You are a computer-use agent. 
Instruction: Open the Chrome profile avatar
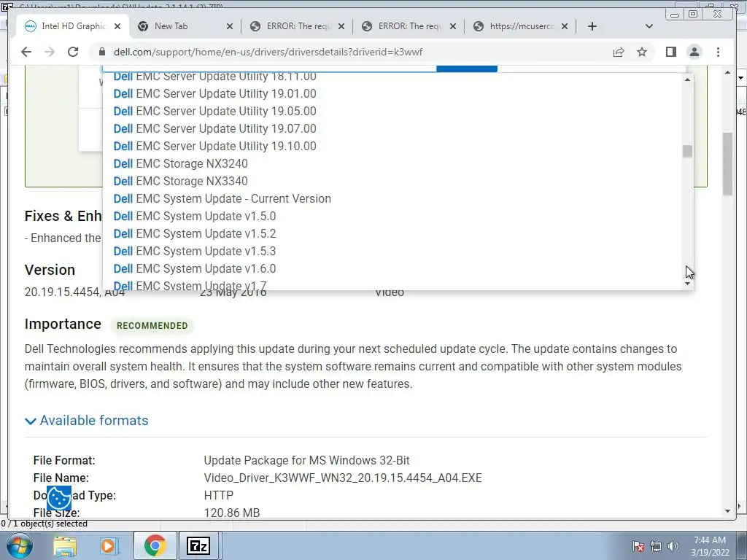pos(694,52)
